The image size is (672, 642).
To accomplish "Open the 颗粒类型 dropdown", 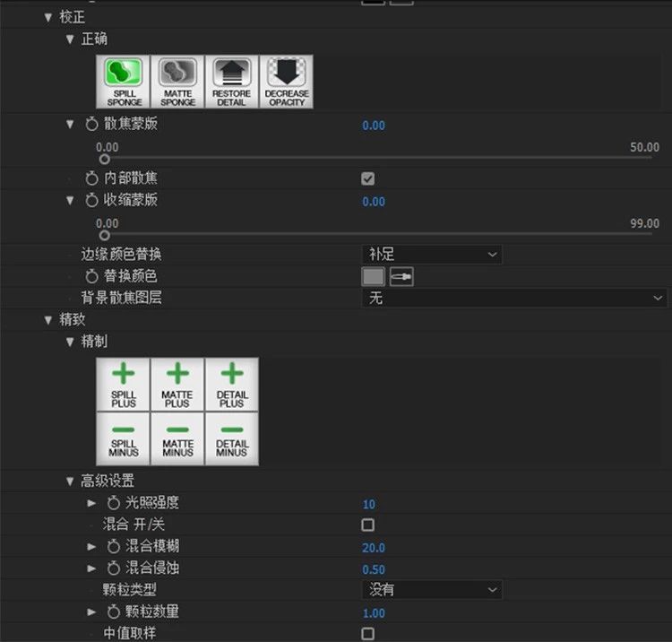I will click(x=432, y=590).
